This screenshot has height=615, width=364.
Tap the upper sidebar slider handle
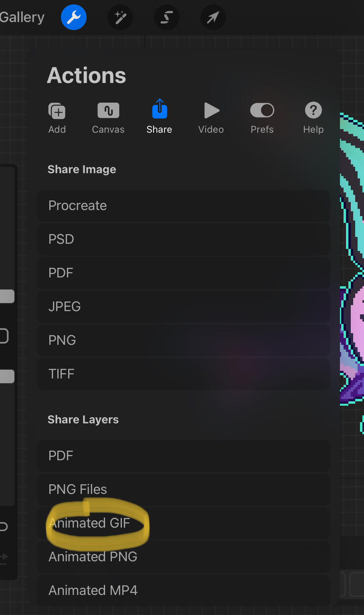pyautogui.click(x=7, y=296)
